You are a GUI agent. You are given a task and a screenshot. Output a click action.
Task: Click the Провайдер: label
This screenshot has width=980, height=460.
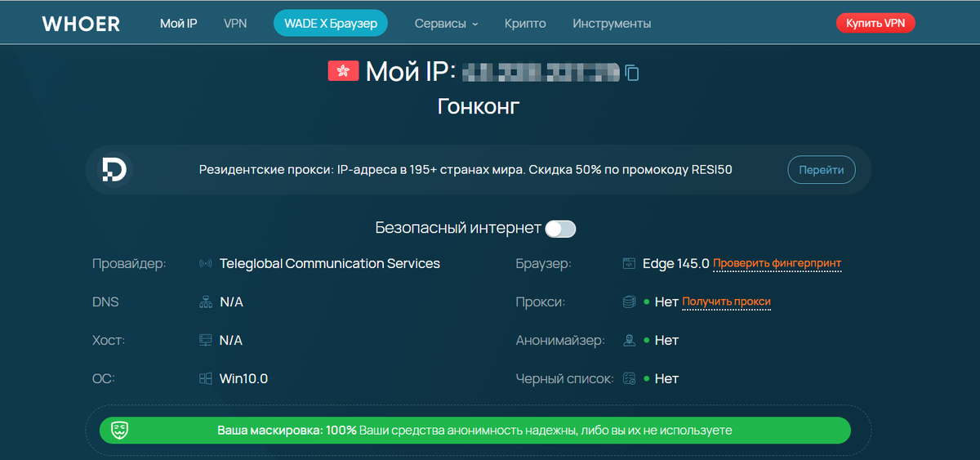coord(129,264)
